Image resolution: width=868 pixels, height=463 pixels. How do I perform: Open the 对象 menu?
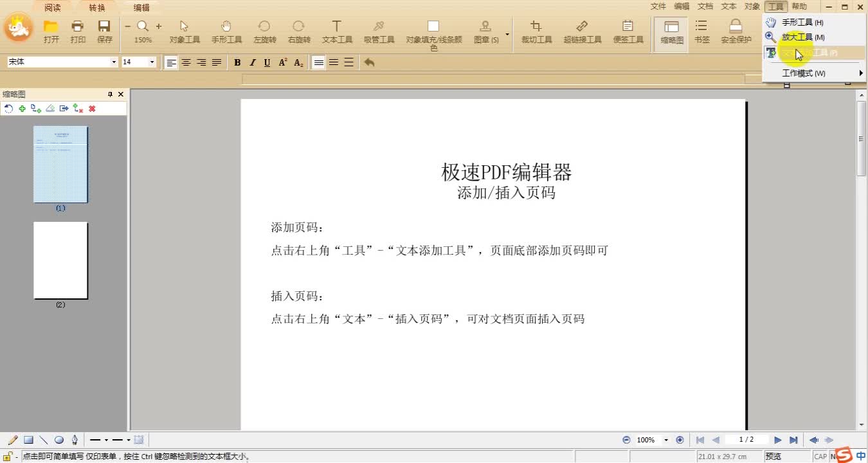(752, 6)
